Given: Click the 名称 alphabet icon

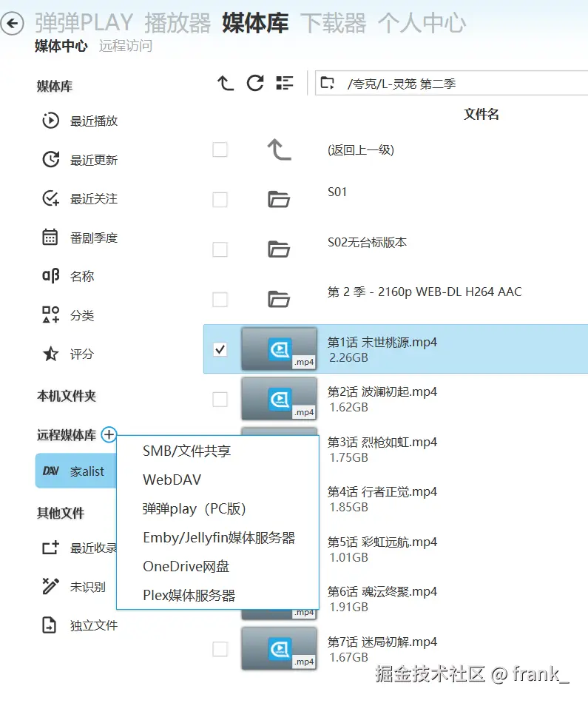Looking at the screenshot, I should [x=50, y=276].
